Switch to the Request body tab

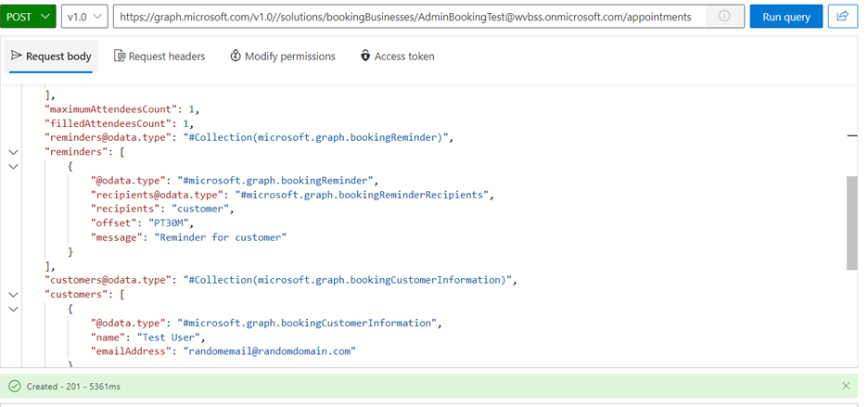(x=51, y=57)
